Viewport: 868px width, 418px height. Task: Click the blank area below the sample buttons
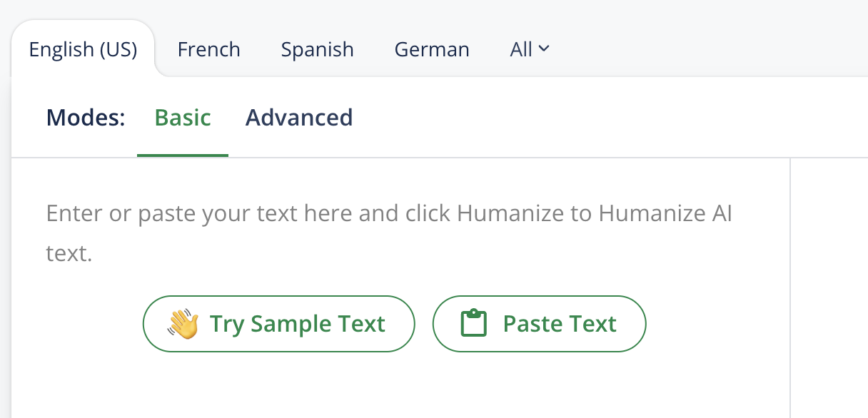click(x=393, y=389)
